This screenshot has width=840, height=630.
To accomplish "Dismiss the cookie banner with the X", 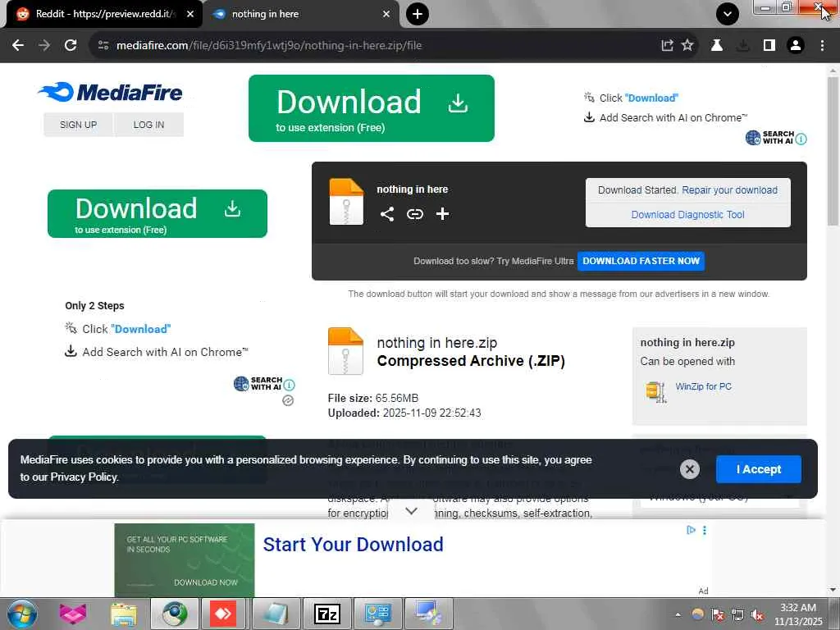I will [x=689, y=469].
